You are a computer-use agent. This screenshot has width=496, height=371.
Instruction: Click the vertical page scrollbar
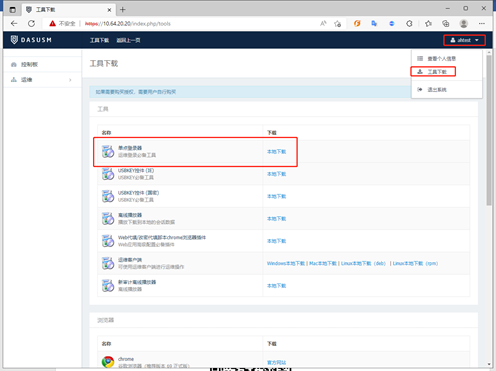[489, 208]
